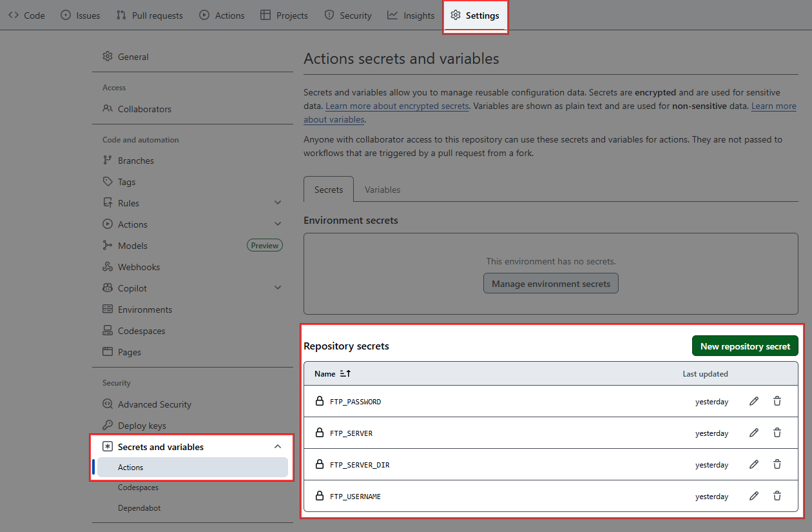Click pencil edit icon for FTP_PASSWORD

[x=753, y=401]
